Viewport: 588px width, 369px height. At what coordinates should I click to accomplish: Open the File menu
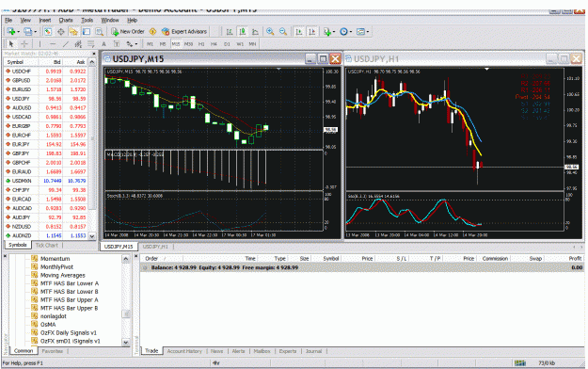8,20
